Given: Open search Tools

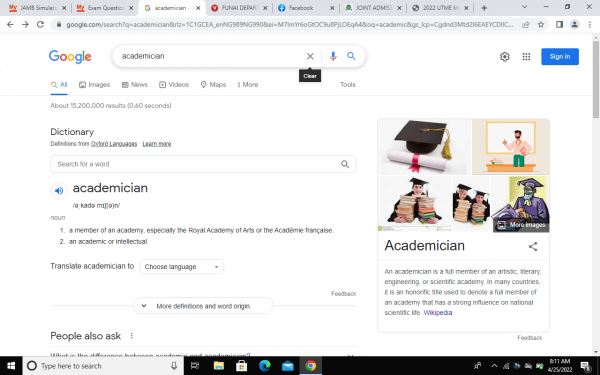Looking at the screenshot, I should (348, 85).
